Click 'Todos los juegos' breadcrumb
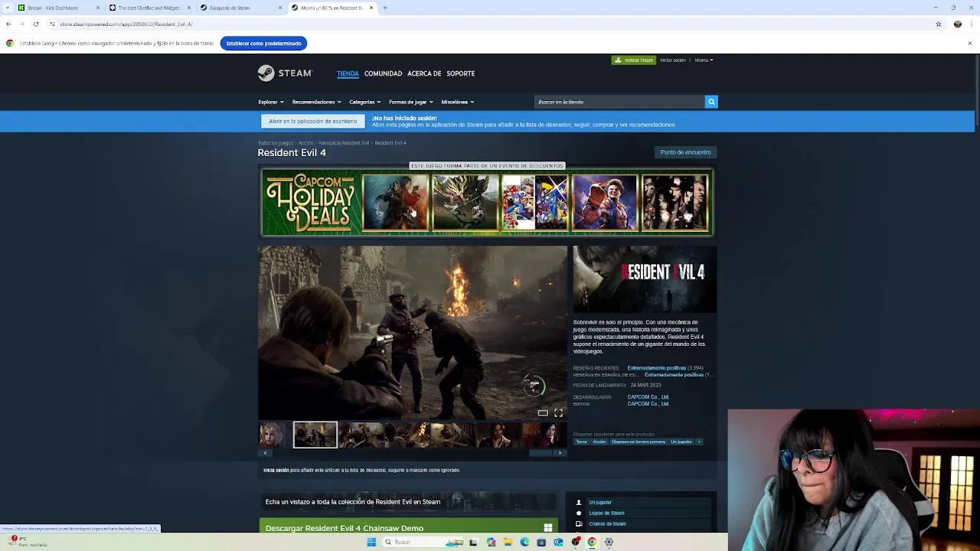The image size is (980, 551). click(x=276, y=143)
